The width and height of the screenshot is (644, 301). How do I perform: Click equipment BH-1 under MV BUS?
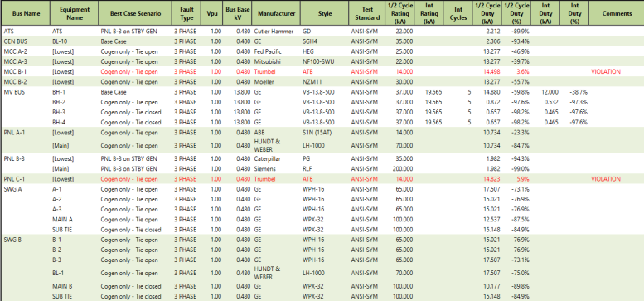[57, 92]
